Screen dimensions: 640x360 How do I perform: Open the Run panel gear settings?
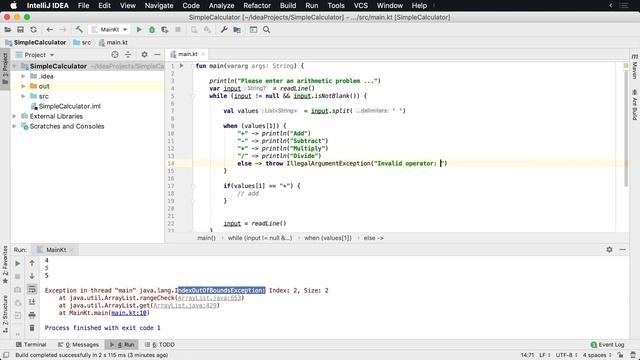(x=609, y=249)
